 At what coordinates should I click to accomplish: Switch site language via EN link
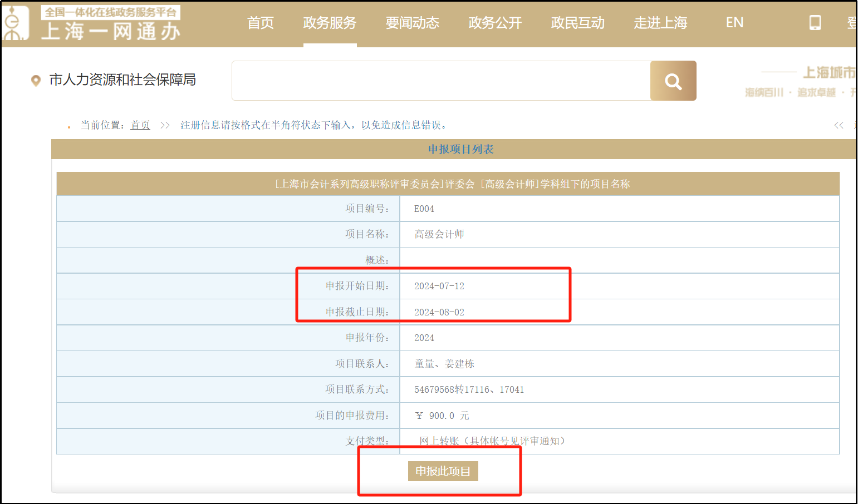coord(734,23)
